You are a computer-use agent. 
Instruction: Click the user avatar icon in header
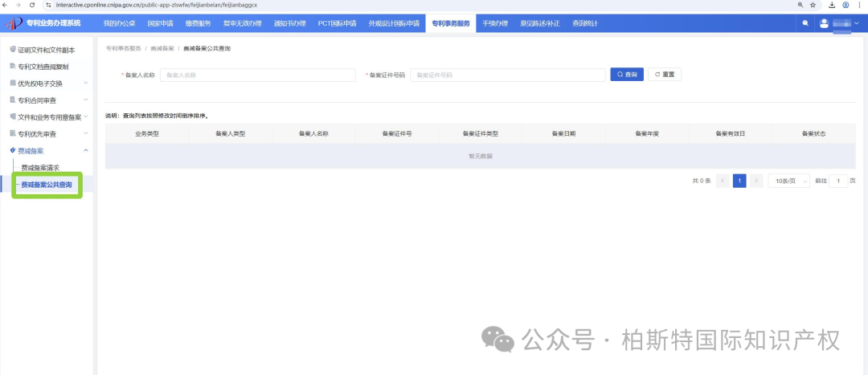point(825,23)
